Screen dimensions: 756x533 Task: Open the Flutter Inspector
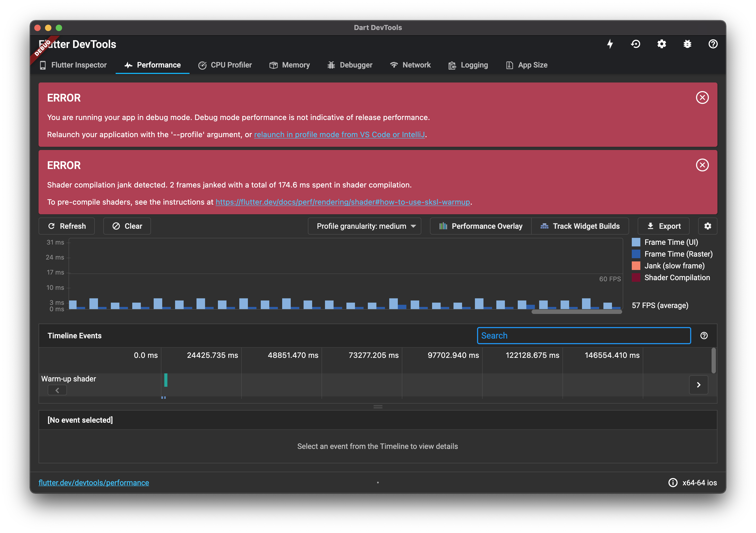pyautogui.click(x=73, y=65)
